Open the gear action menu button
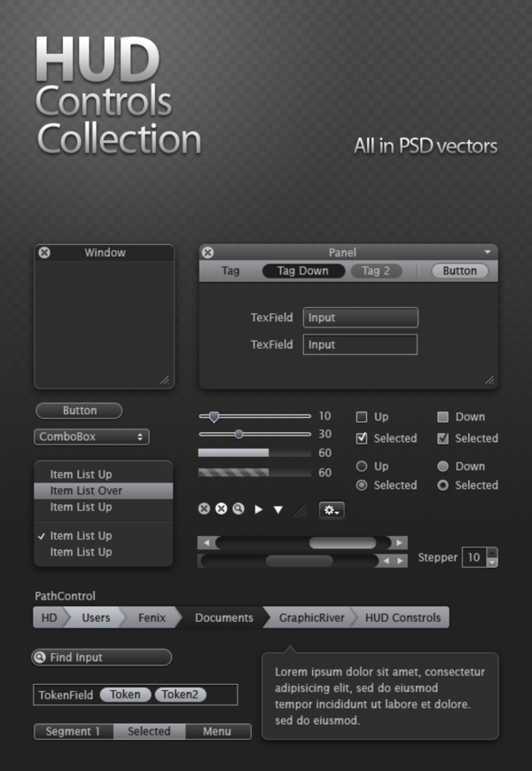 tap(332, 510)
